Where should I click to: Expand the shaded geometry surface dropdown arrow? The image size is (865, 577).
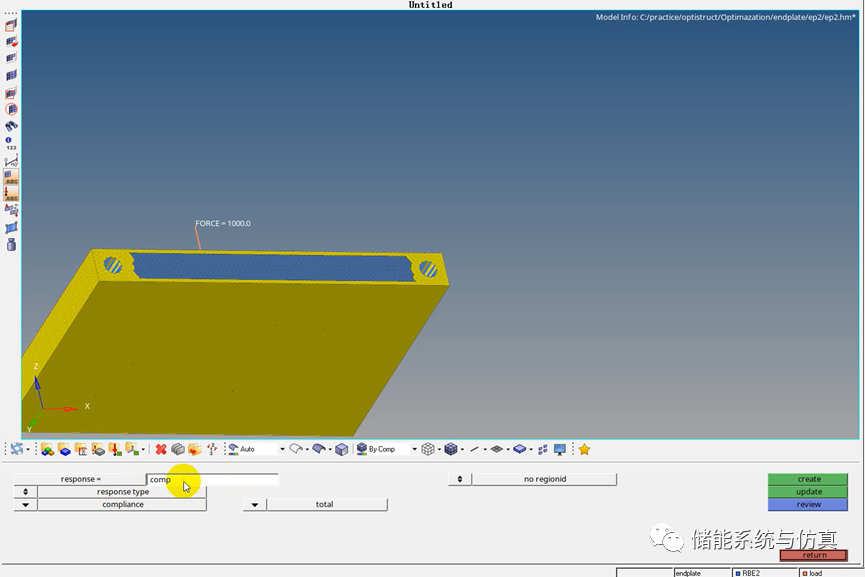(x=330, y=450)
